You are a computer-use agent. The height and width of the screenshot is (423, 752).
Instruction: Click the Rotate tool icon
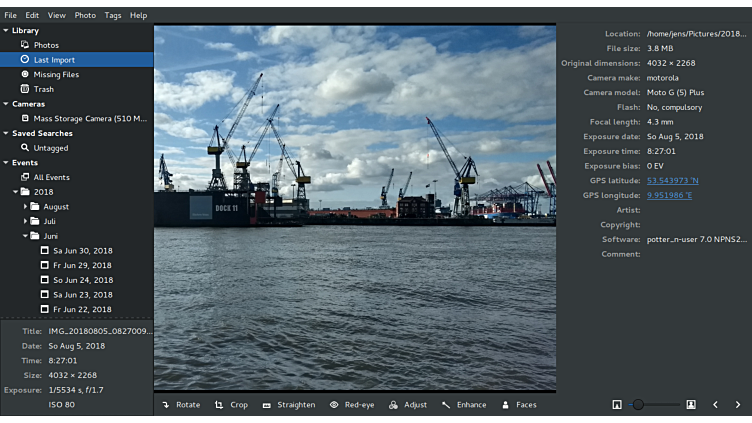(x=166, y=405)
